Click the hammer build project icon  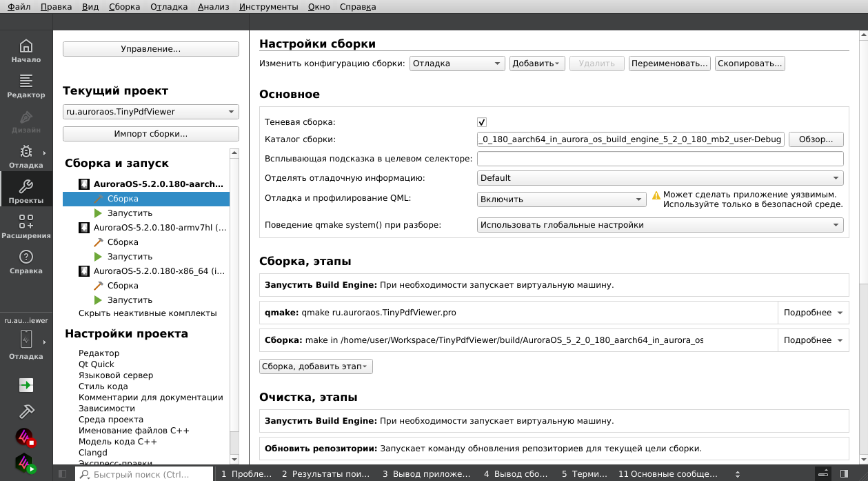[x=26, y=411]
